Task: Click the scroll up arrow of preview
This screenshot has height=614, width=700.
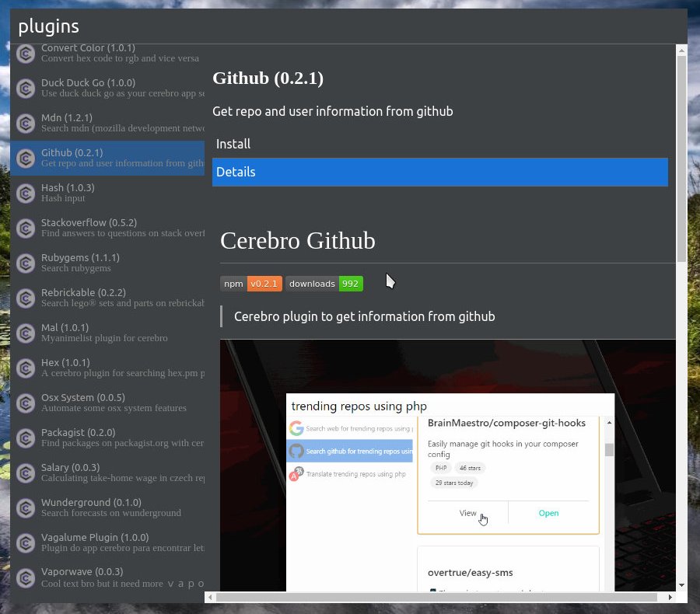Action: coord(681,51)
